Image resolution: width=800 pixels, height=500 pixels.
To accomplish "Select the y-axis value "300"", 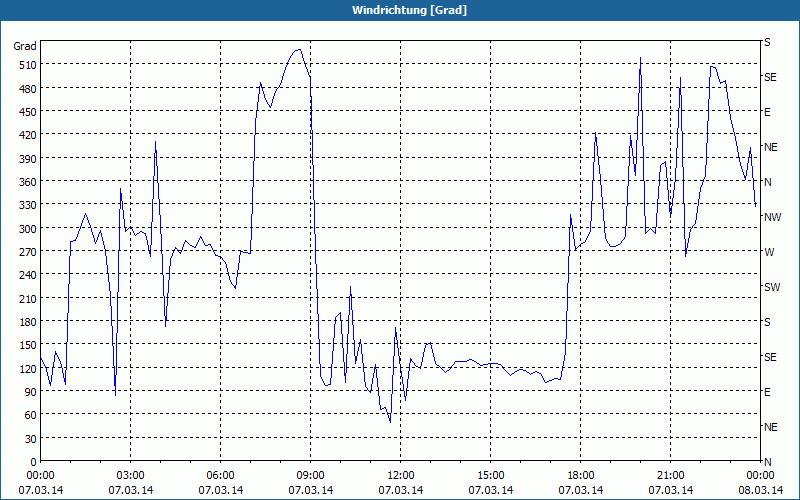I will point(28,229).
